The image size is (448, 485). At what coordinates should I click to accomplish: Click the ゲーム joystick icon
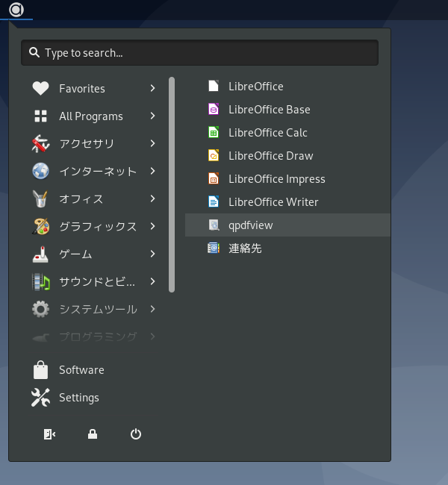[x=40, y=254]
